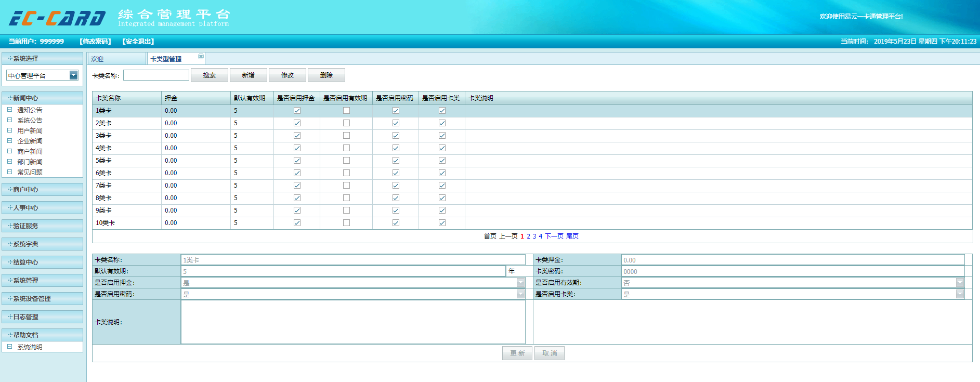Select the 8类卡 table row name
Screen dimensions: 980x382
point(103,198)
